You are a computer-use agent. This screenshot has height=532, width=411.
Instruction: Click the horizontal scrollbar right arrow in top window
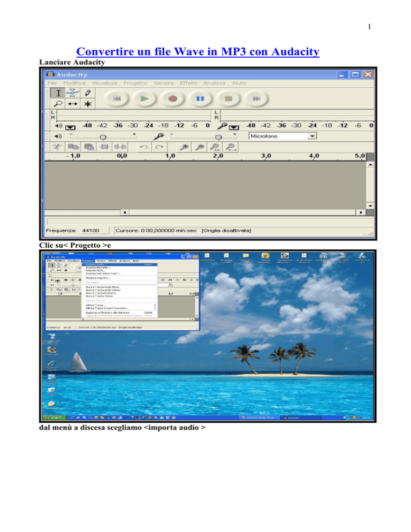tap(361, 212)
